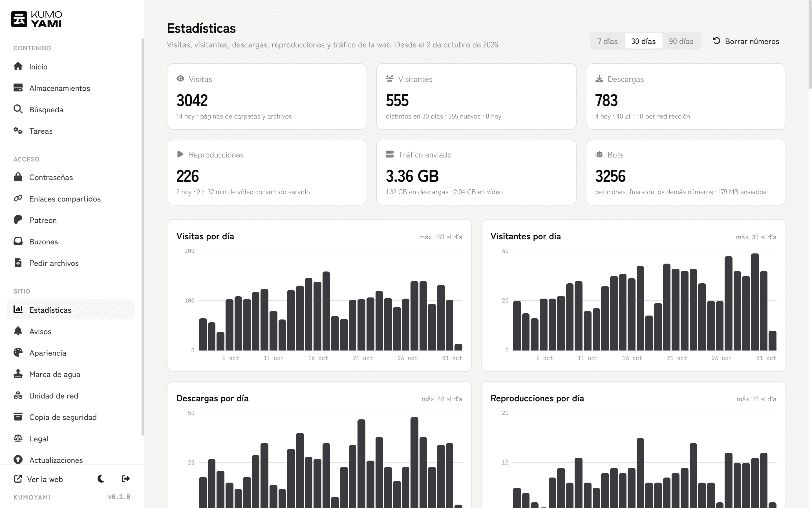
Task: Select the Búsqueda magnifier icon
Action: [18, 110]
